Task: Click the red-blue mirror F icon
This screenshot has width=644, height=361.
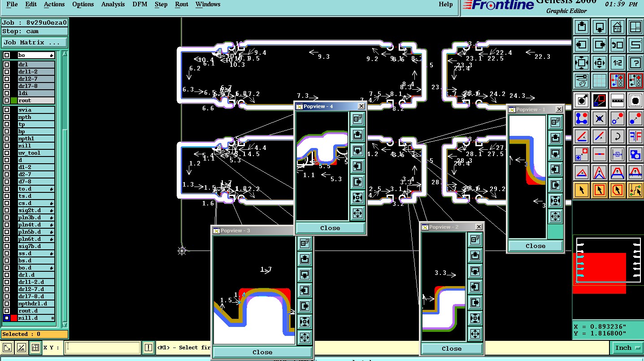Action: point(635,136)
